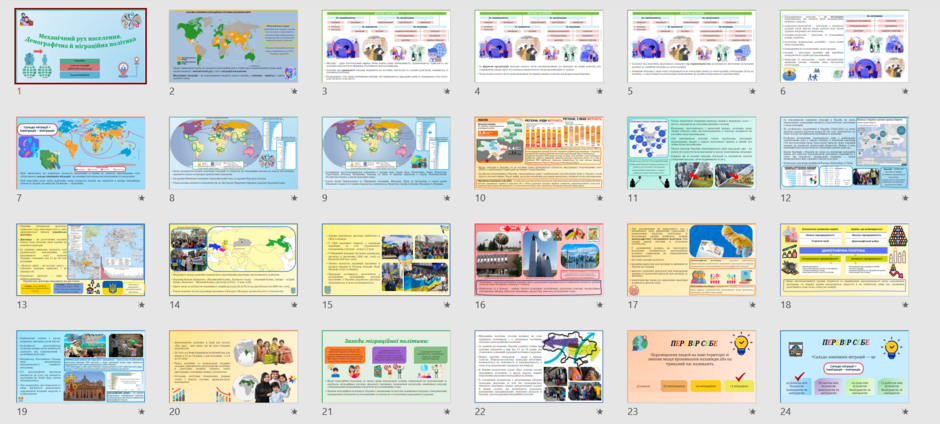Click the animation star under slide 23
The image size is (940, 424).
pyautogui.click(x=752, y=411)
